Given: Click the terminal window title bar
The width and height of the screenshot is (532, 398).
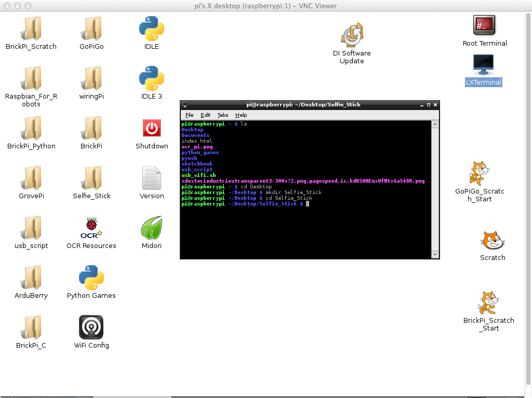Looking at the screenshot, I should 303,105.
